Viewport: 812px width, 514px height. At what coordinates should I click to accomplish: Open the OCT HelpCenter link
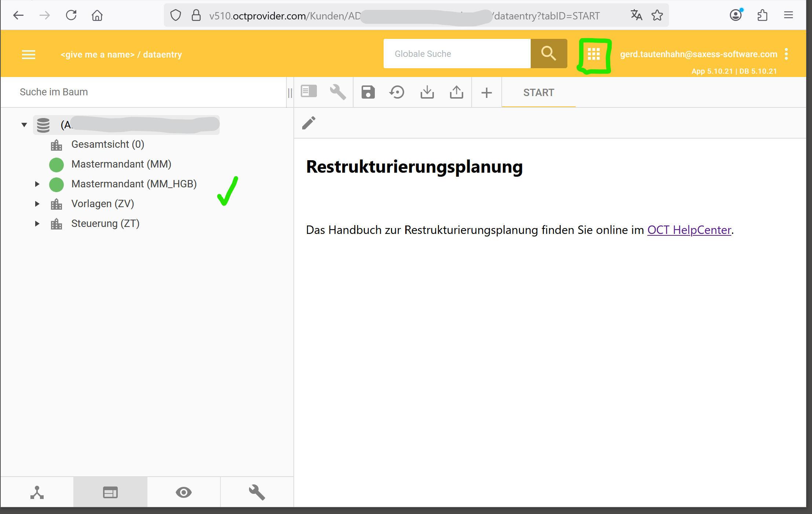tap(689, 230)
